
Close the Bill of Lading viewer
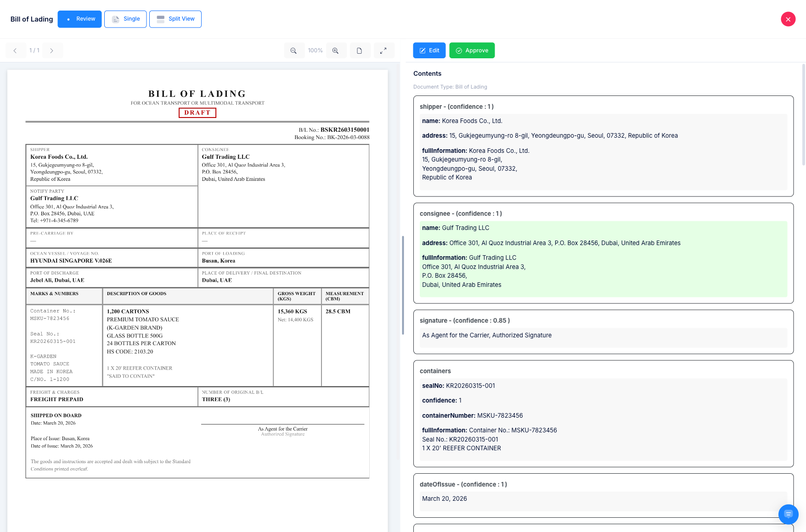[x=788, y=19]
